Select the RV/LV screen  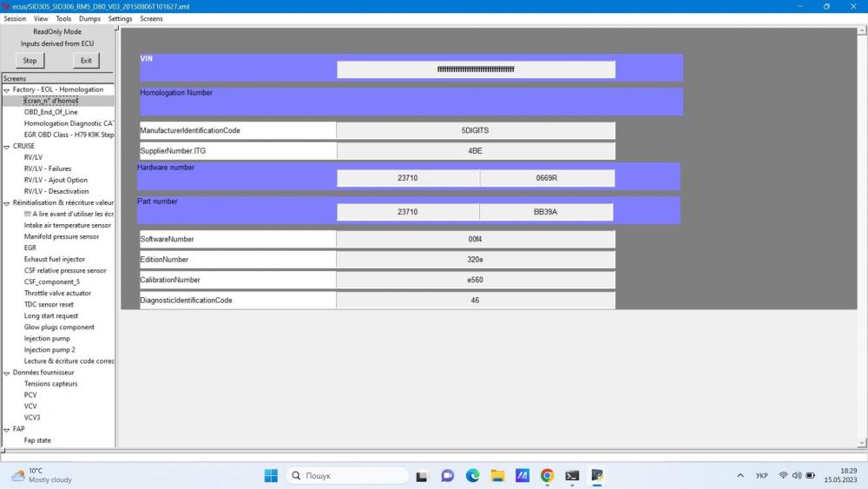point(33,157)
